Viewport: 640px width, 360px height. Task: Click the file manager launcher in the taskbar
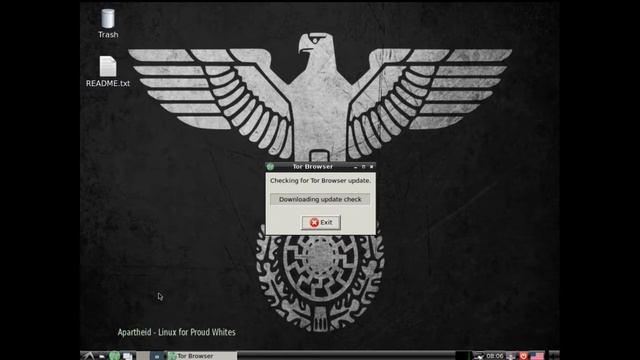[x=102, y=356]
